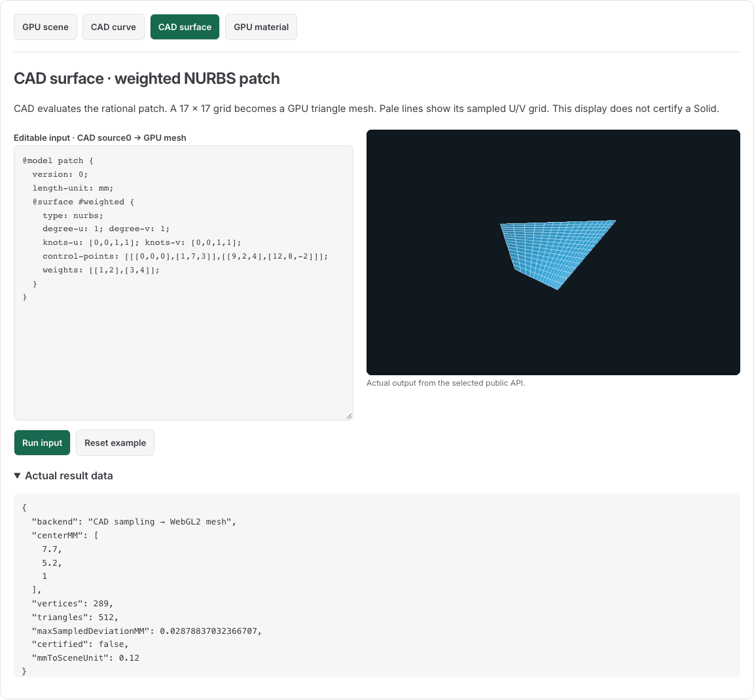Click the '"maxSampledDeviationMM"' result line
Image resolution: width=754 pixels, height=700 pixels.
147,631
